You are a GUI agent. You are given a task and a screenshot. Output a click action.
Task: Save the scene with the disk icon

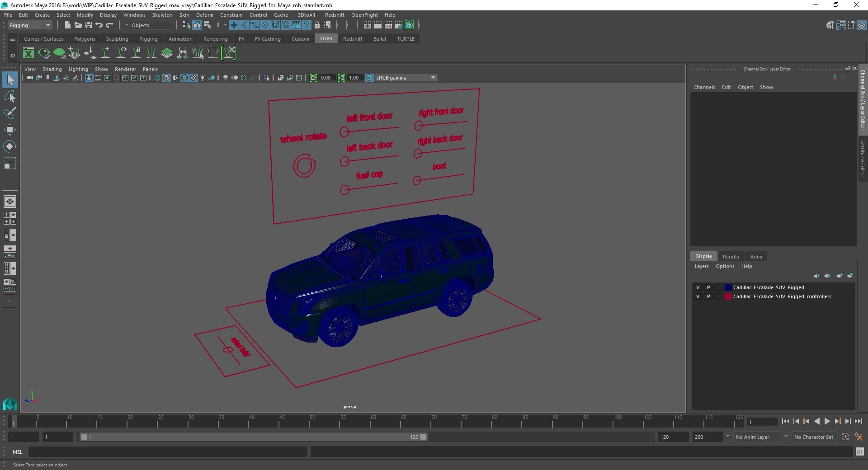click(x=89, y=25)
